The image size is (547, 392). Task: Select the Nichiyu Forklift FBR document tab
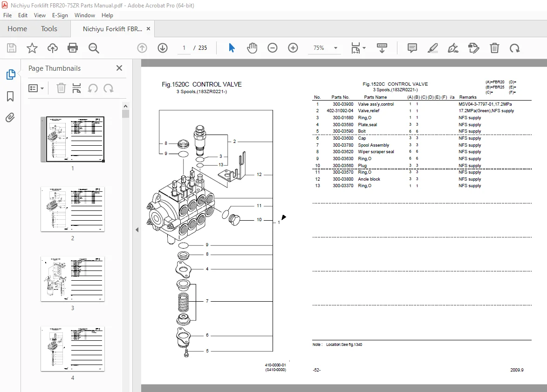pos(112,29)
